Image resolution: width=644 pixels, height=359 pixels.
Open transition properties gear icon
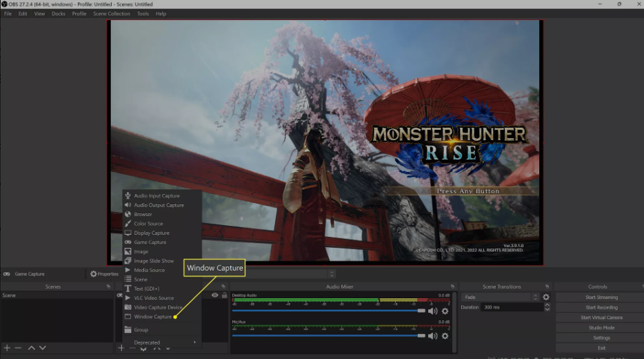[x=546, y=297]
